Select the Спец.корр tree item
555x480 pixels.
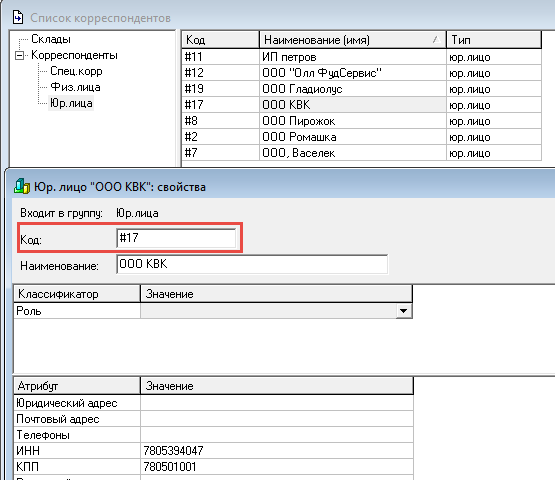76,71
